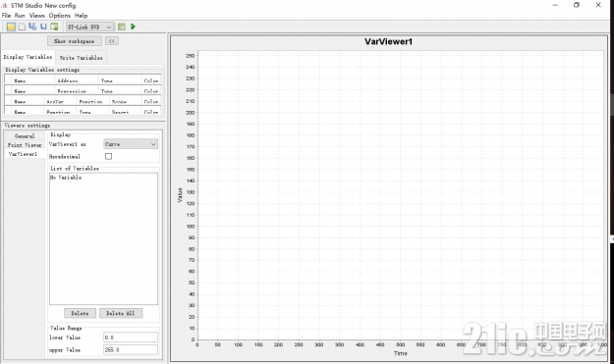This screenshot has width=614, height=364.
Task: Expand the VarViewer1 as Curve dropdown
Action: coord(131,144)
